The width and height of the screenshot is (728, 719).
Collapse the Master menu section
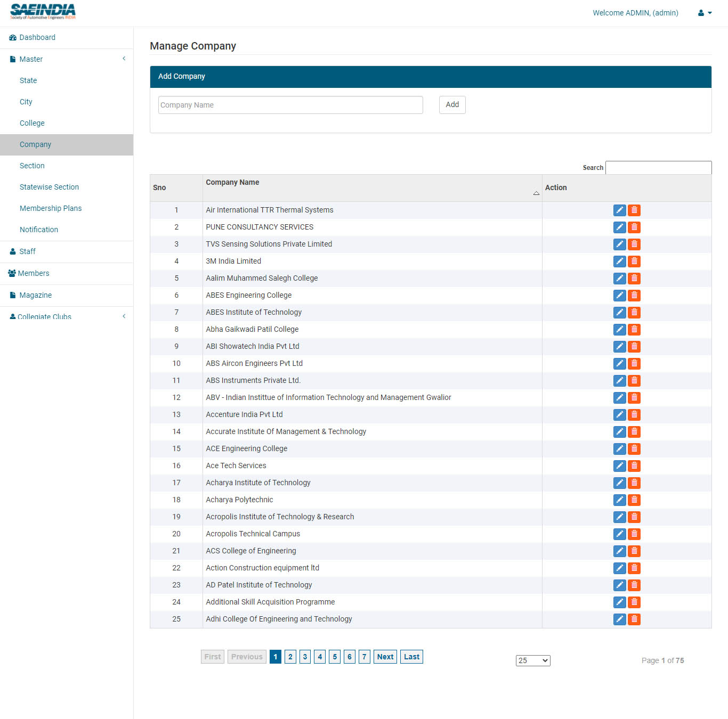pyautogui.click(x=67, y=59)
